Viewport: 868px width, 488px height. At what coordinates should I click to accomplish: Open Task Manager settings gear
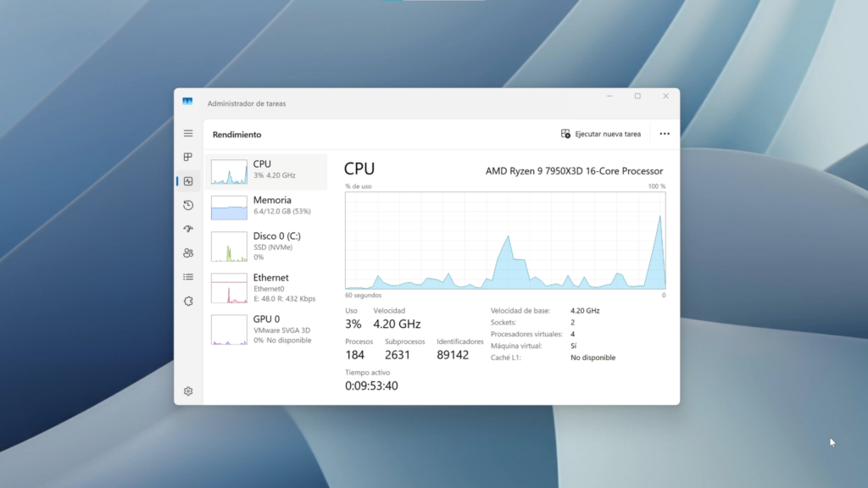pyautogui.click(x=188, y=391)
